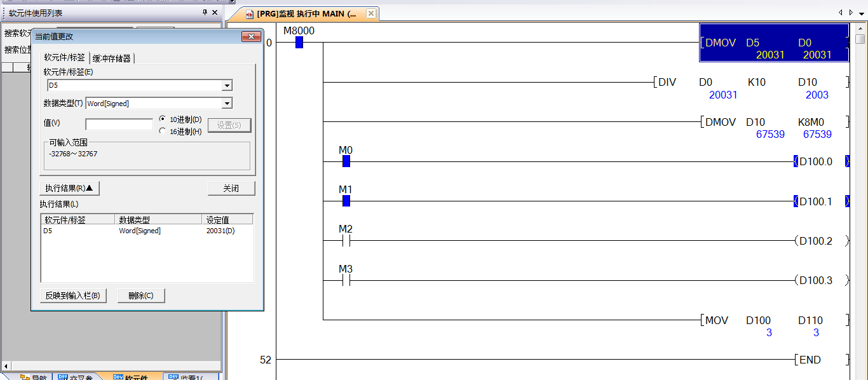Select the M8000 contact on rung 0
The width and height of the screenshot is (868, 380).
click(x=299, y=43)
